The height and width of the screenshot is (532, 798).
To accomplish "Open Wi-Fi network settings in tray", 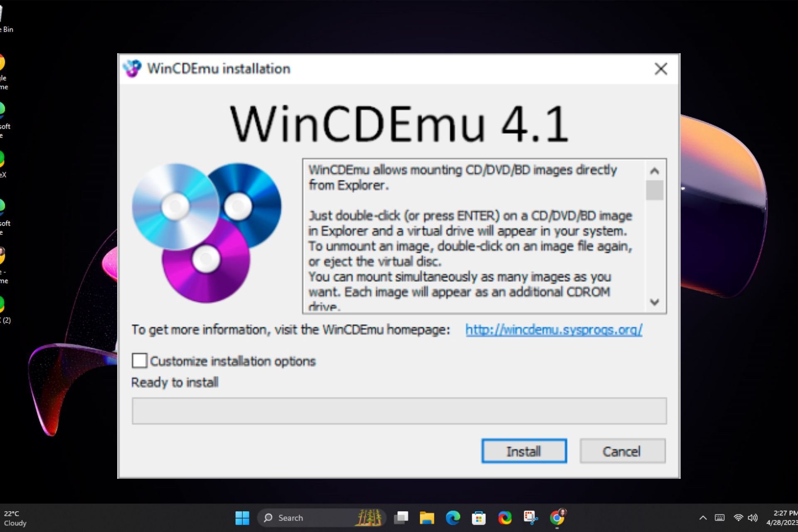I will [x=738, y=518].
